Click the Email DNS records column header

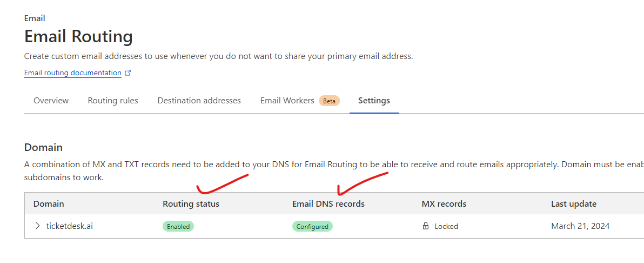[x=328, y=204]
